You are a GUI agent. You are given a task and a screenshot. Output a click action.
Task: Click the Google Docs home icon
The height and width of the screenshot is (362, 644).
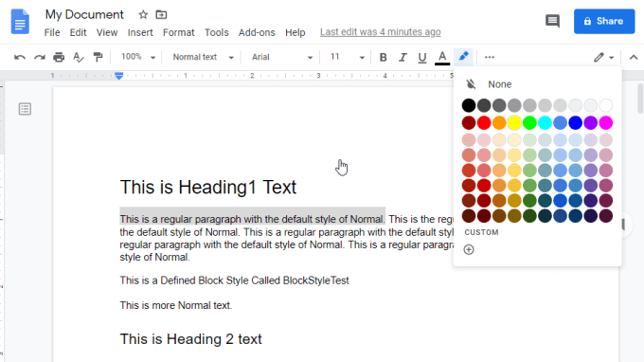20,22
